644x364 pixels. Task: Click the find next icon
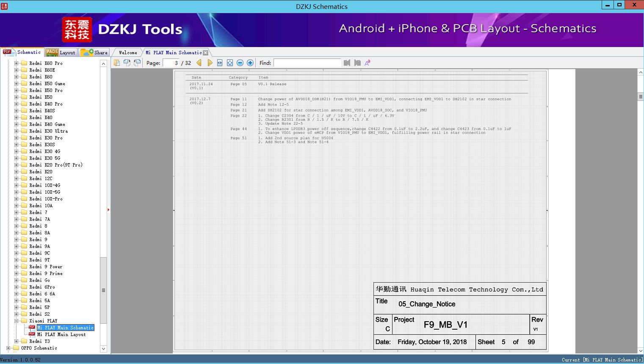pos(357,63)
